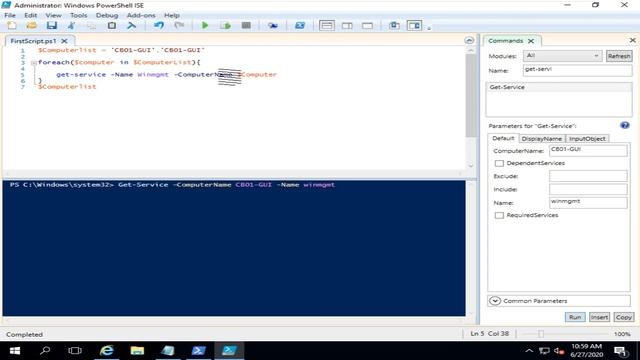Viewport: 640px width, 360px height.
Task: Open the Modules dropdown
Action: click(562, 56)
